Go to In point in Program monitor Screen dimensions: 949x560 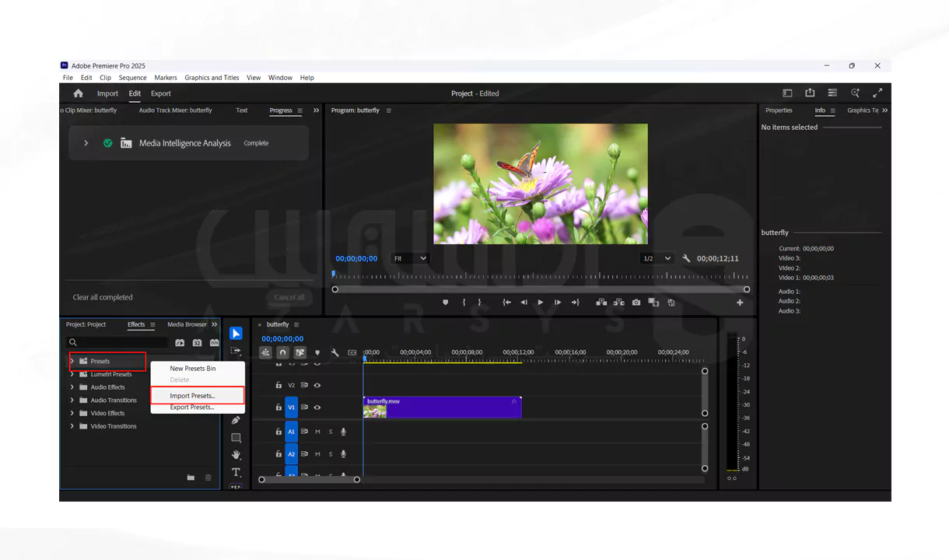[506, 303]
